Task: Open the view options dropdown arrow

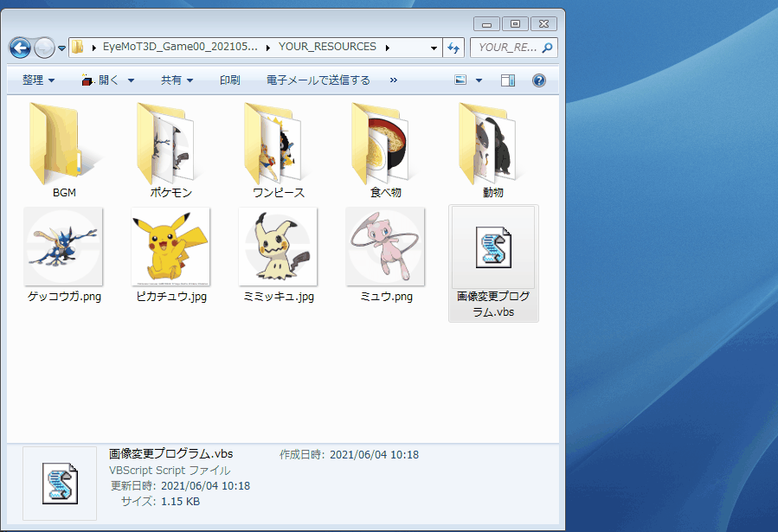Action: click(479, 80)
